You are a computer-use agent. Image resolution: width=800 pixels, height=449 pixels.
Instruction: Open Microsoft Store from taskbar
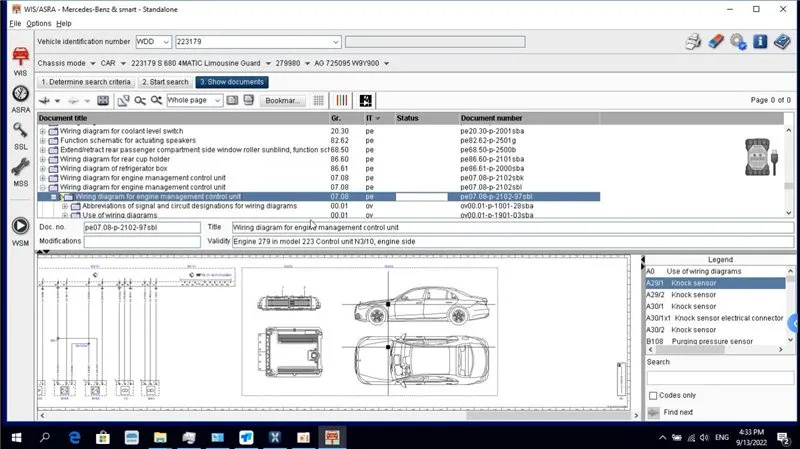(103, 437)
